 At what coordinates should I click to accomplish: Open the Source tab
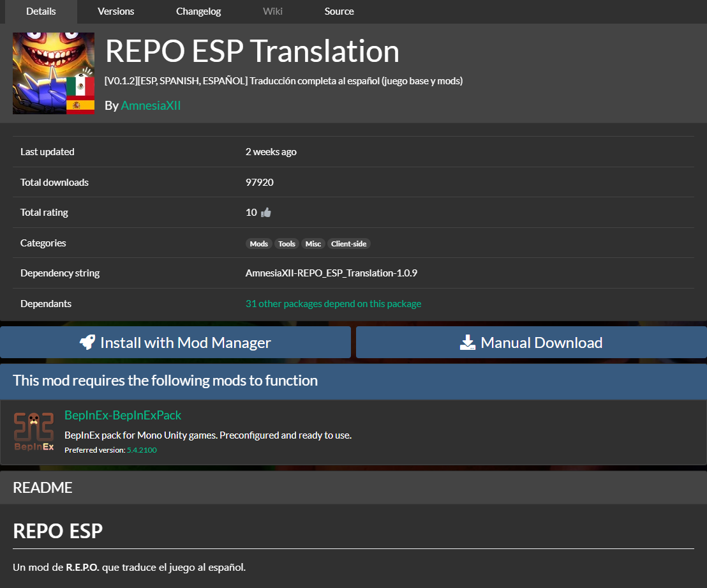(x=339, y=11)
